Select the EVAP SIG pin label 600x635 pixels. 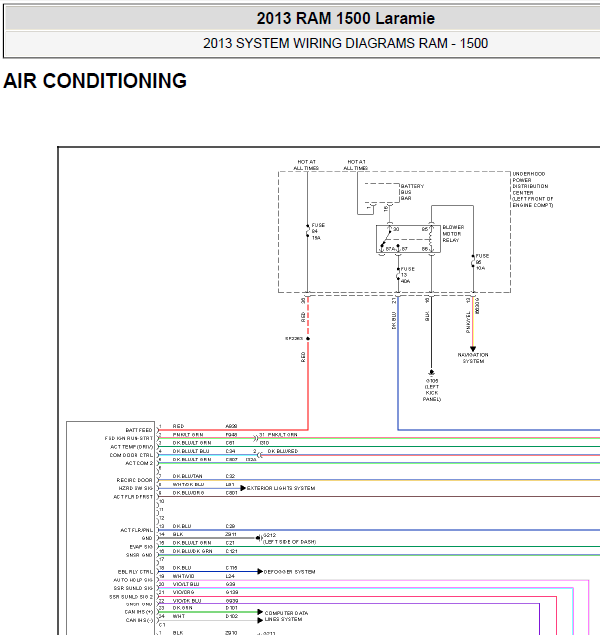click(x=140, y=547)
